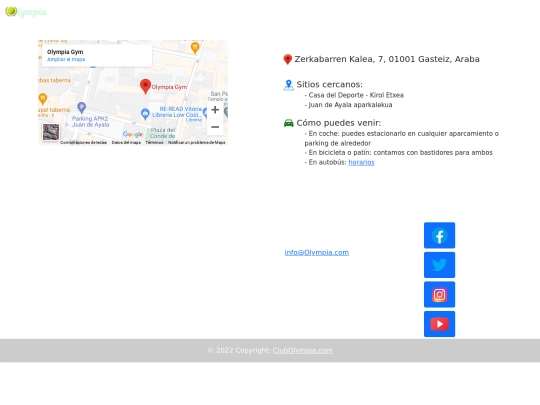Click the 'Sitios cercanos:' heading

tap(330, 84)
